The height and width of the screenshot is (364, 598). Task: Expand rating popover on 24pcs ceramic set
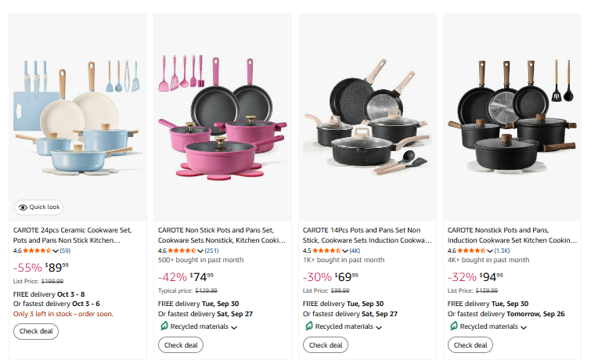tap(56, 251)
